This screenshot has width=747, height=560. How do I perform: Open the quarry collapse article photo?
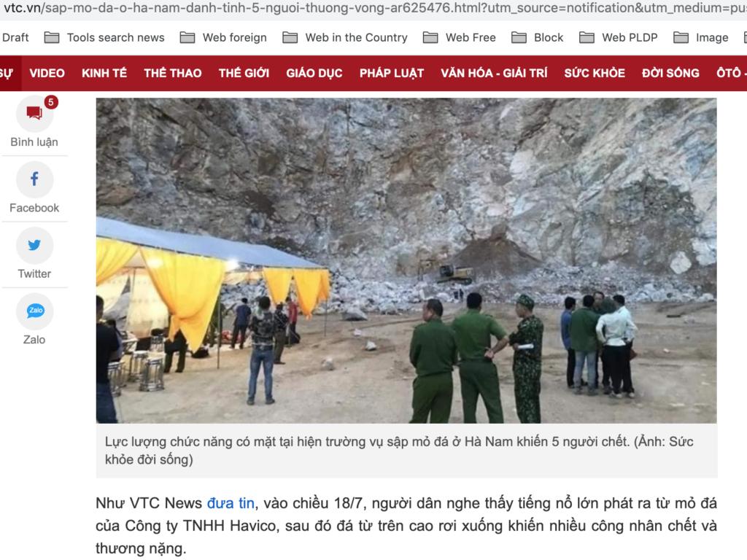point(406,260)
